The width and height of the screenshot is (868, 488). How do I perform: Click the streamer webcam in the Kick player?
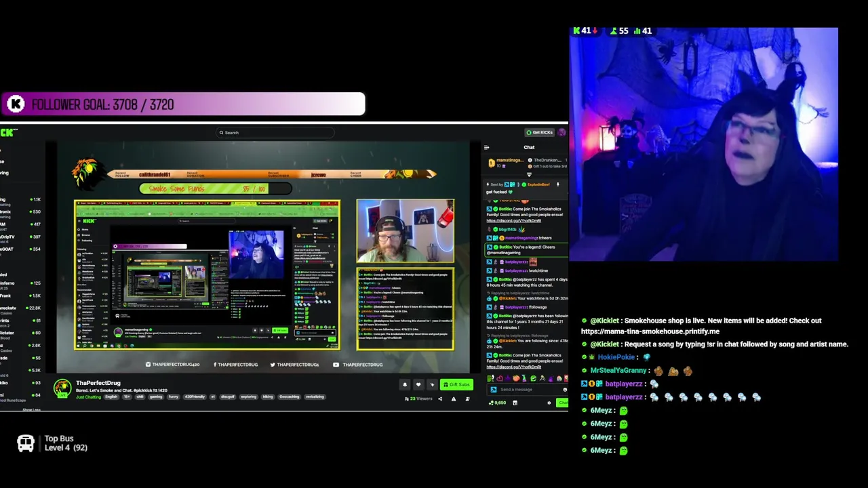pyautogui.click(x=405, y=230)
